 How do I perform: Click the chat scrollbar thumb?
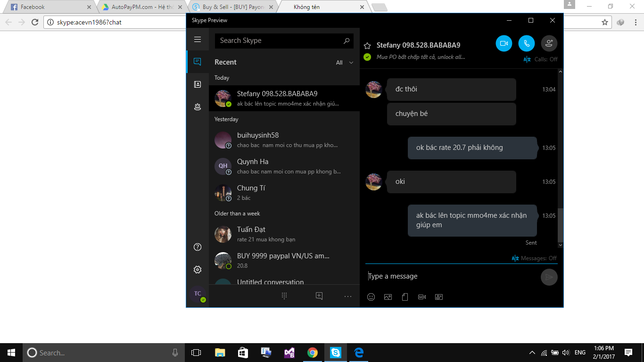click(x=561, y=225)
